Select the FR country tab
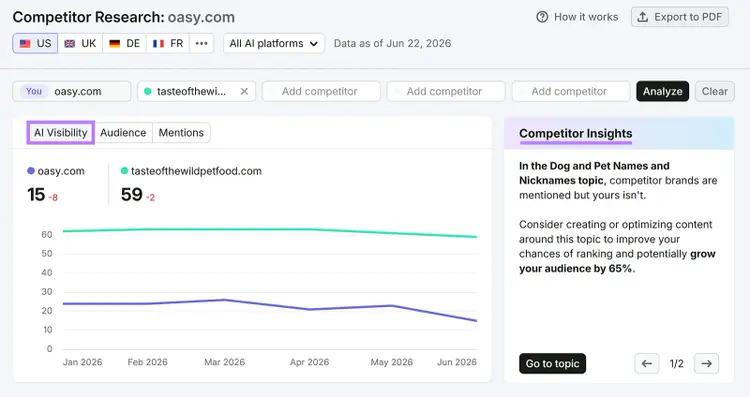750x397 pixels. 168,44
